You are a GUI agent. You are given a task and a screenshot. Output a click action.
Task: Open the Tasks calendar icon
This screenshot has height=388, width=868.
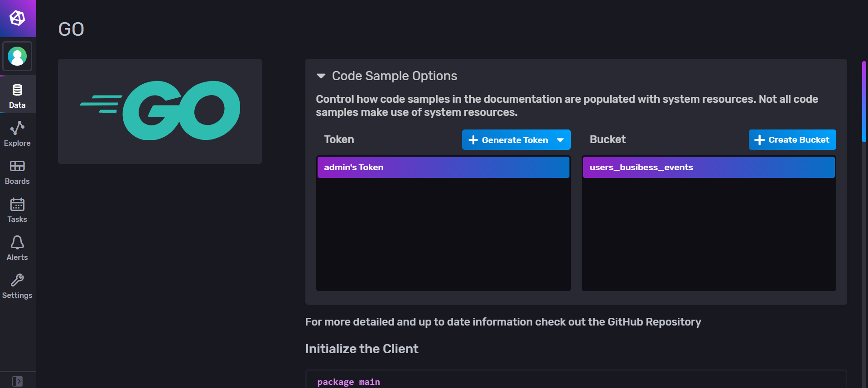point(17,205)
